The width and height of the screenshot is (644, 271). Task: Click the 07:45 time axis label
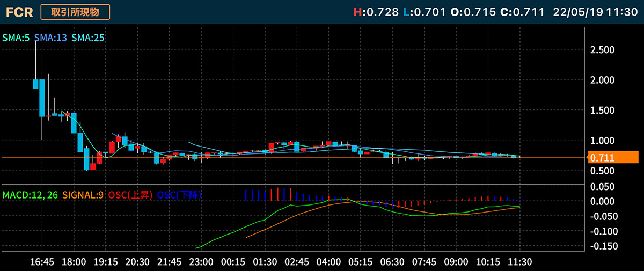[424, 262]
